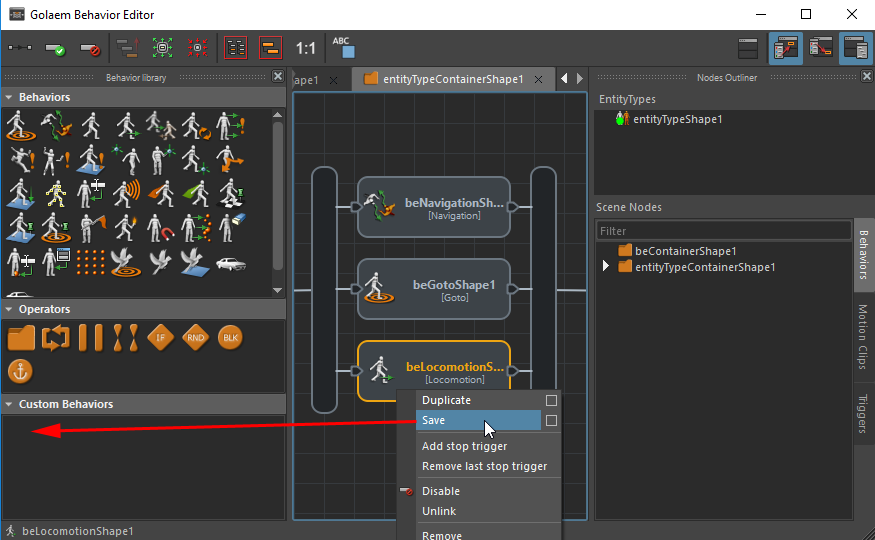Select the BLK circle operator
This screenshot has width=875, height=540.
pos(230,338)
